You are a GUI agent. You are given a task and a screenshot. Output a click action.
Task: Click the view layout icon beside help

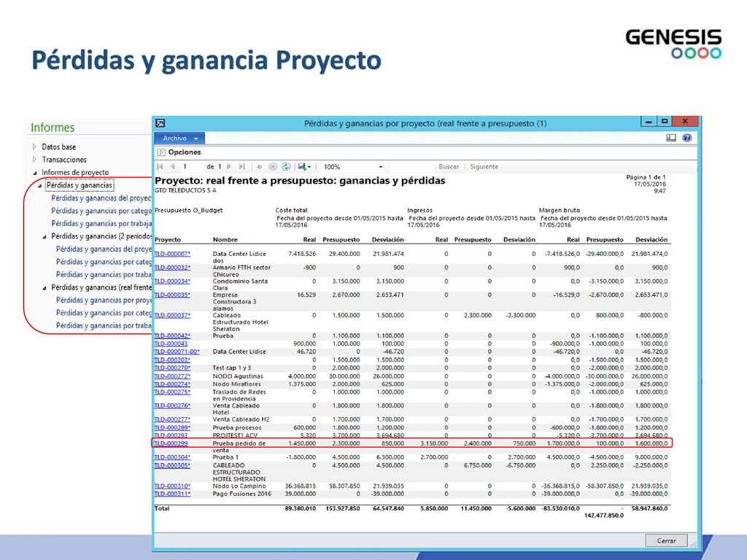point(671,138)
